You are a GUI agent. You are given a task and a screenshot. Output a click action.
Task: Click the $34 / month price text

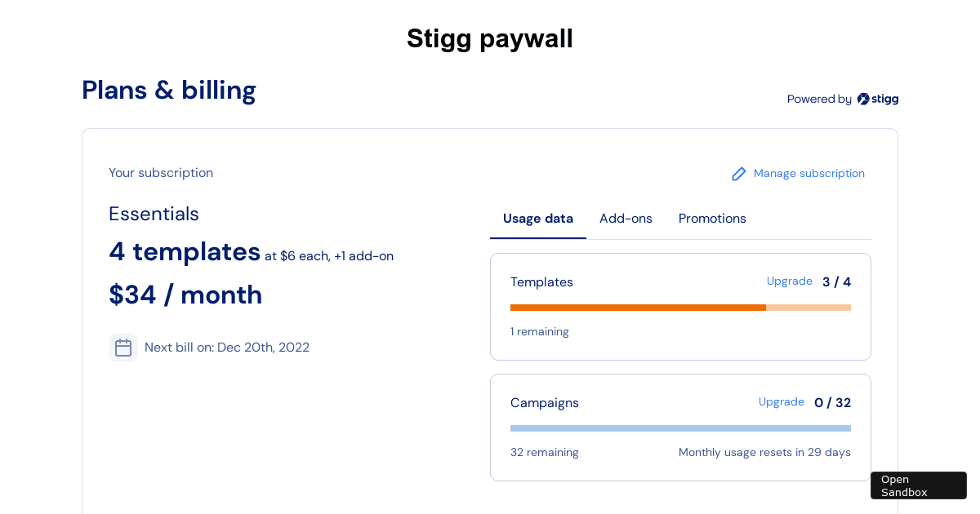point(185,295)
